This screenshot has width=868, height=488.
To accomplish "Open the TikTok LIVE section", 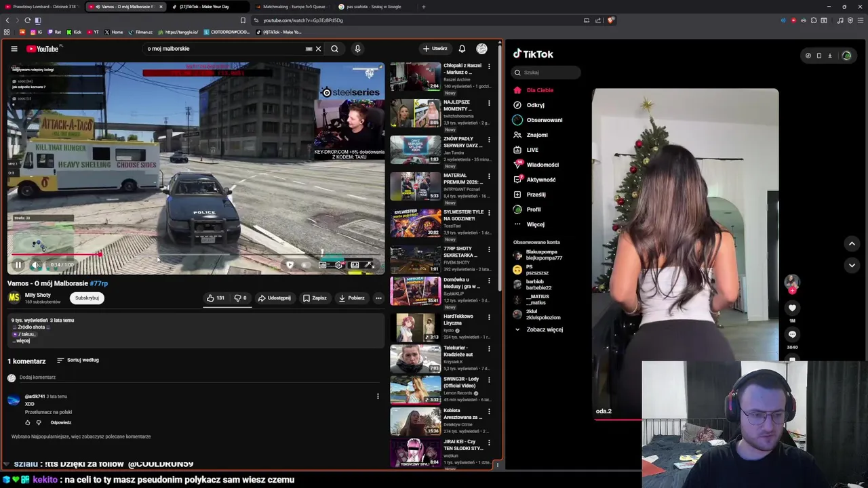I will coord(526,150).
